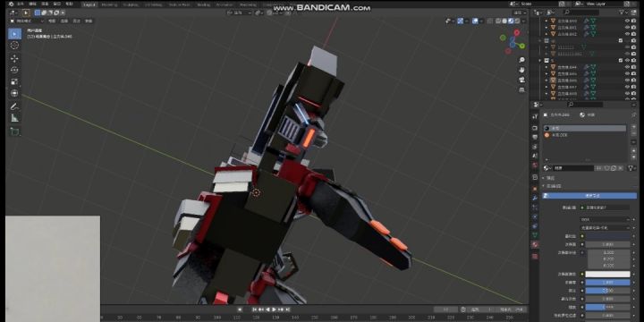Click the Blender logo menu
The width and height of the screenshot is (644, 322).
11,4
